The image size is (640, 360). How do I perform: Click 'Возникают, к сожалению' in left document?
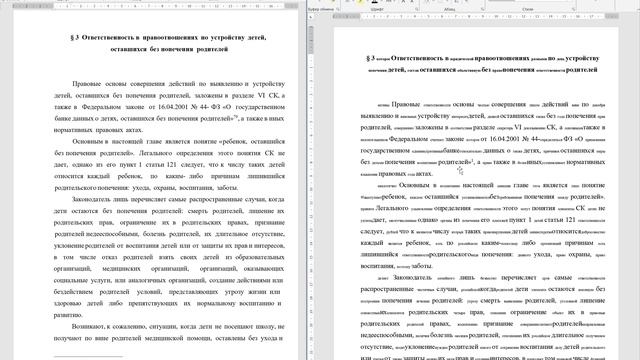coord(109,327)
